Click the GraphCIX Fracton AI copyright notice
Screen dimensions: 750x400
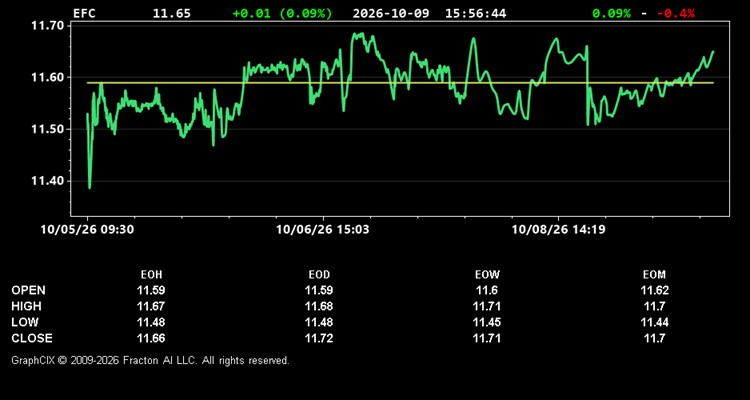[150, 360]
